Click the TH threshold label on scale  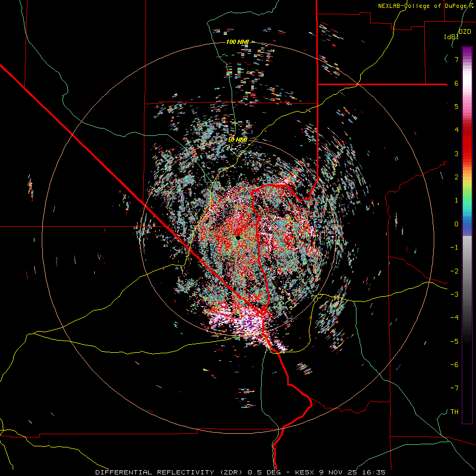[454, 411]
